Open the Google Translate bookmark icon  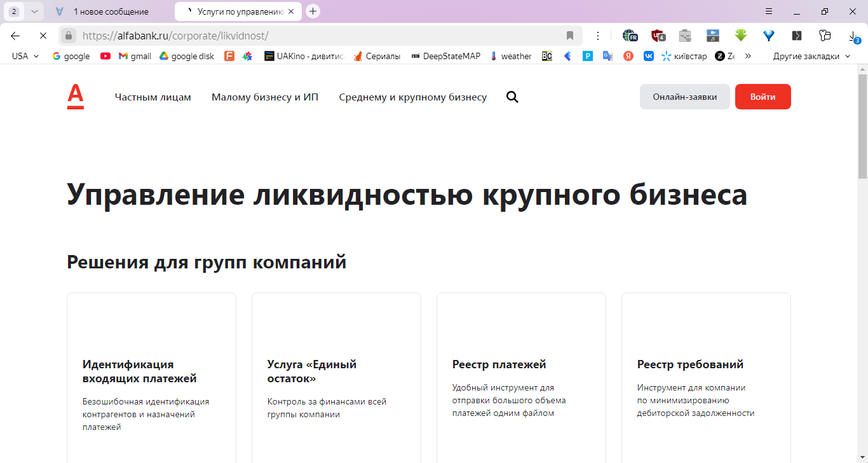coord(608,56)
